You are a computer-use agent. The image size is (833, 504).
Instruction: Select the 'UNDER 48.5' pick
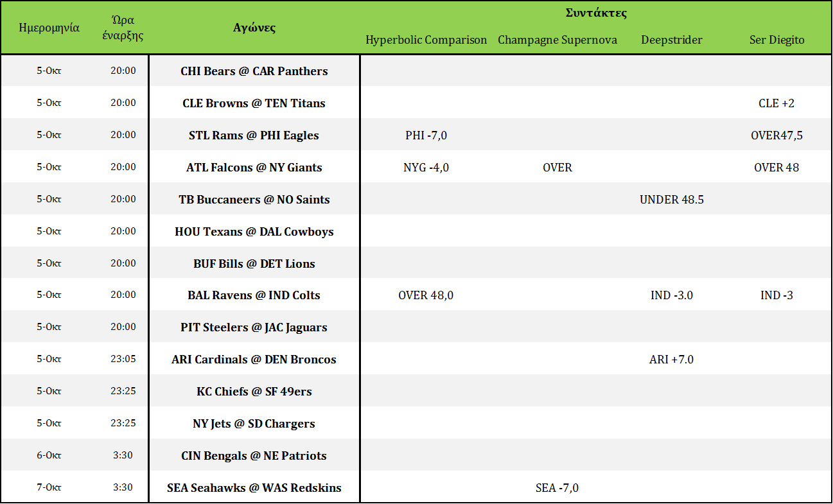click(x=672, y=200)
